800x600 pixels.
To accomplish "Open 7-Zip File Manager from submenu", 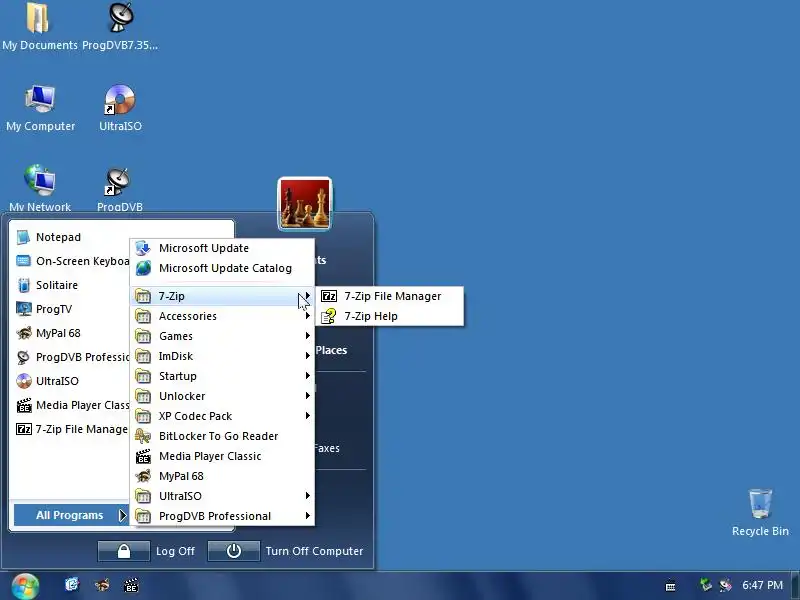I will pyautogui.click(x=390, y=296).
